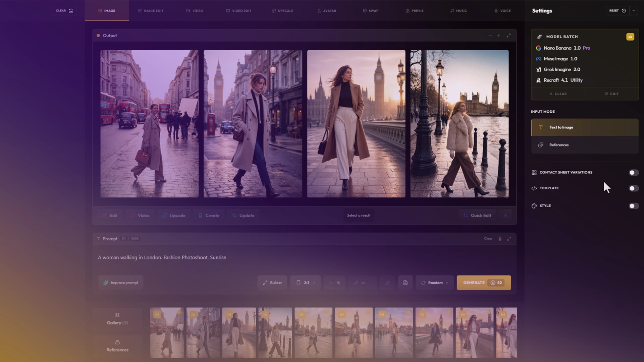Enable Contact Sheet Variations toggle
The image size is (644, 362).
click(633, 173)
